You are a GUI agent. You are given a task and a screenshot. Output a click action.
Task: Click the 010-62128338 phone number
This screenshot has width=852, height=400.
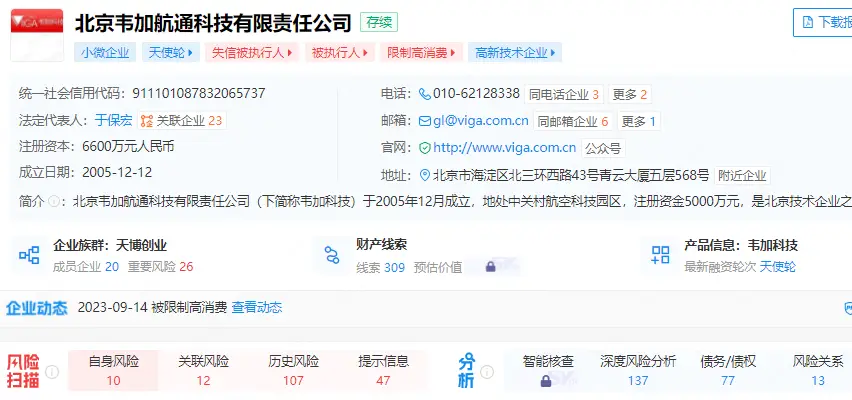476,93
